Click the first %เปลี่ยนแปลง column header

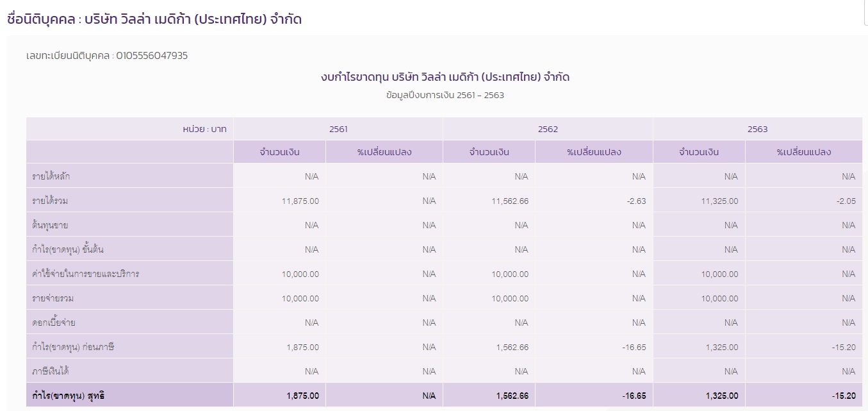386,151
